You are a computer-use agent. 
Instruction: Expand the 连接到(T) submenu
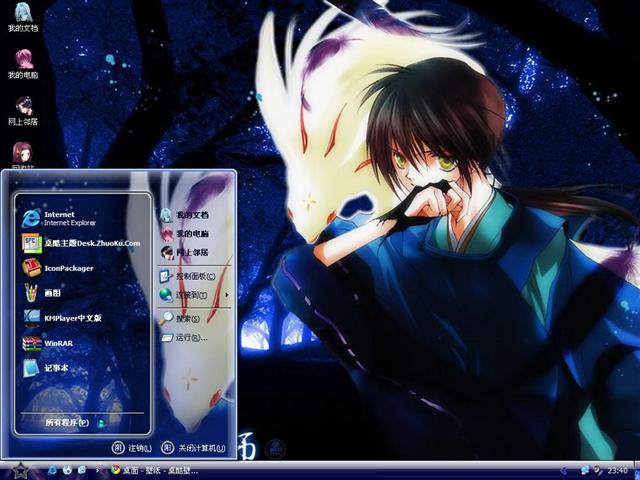click(x=194, y=295)
